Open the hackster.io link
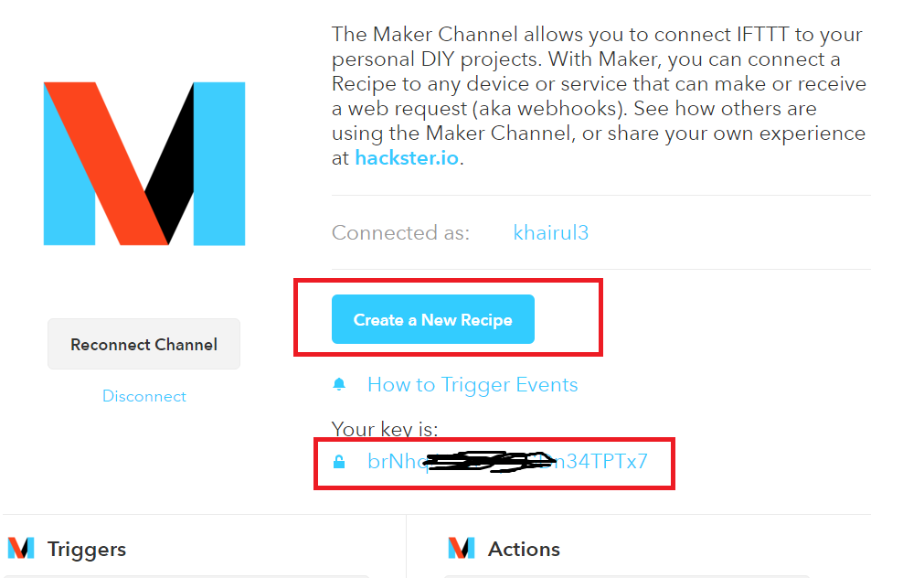The width and height of the screenshot is (924, 578). (408, 157)
